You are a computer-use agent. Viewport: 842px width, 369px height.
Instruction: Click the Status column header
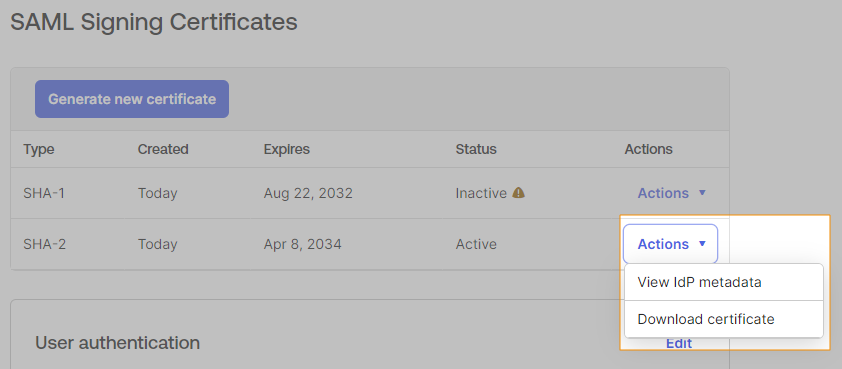click(476, 149)
